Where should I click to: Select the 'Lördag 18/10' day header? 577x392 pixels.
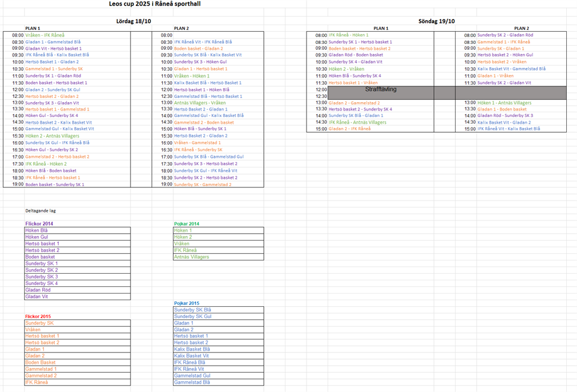133,21
